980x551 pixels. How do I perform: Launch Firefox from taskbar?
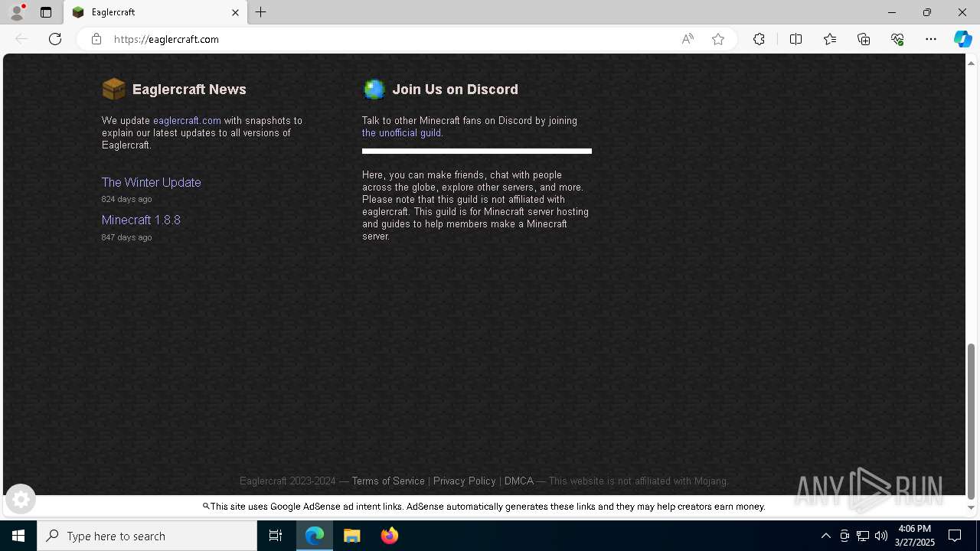[390, 536]
